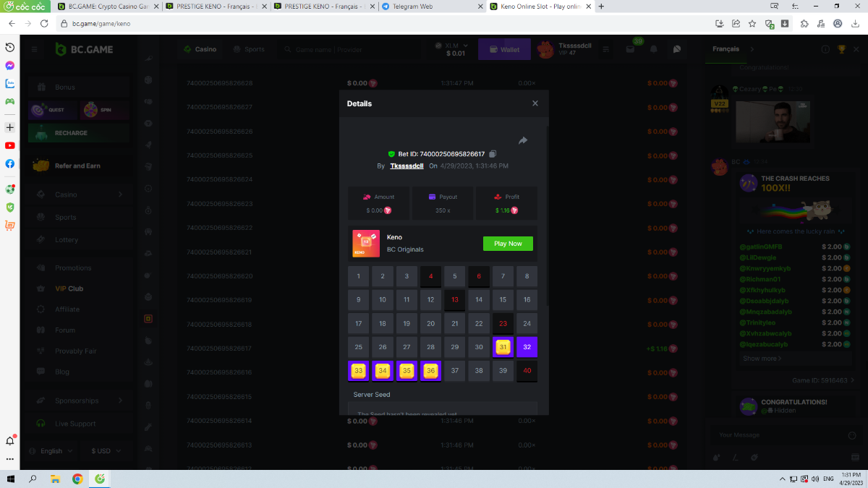Viewport: 868px width, 488px height.
Task: Close the Details dialog
Action: [535, 103]
